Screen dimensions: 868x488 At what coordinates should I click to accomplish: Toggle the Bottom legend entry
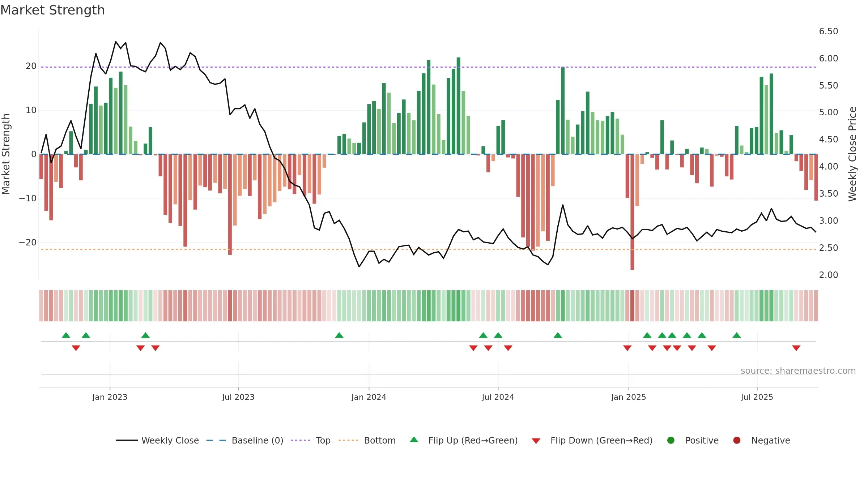pyautogui.click(x=367, y=440)
